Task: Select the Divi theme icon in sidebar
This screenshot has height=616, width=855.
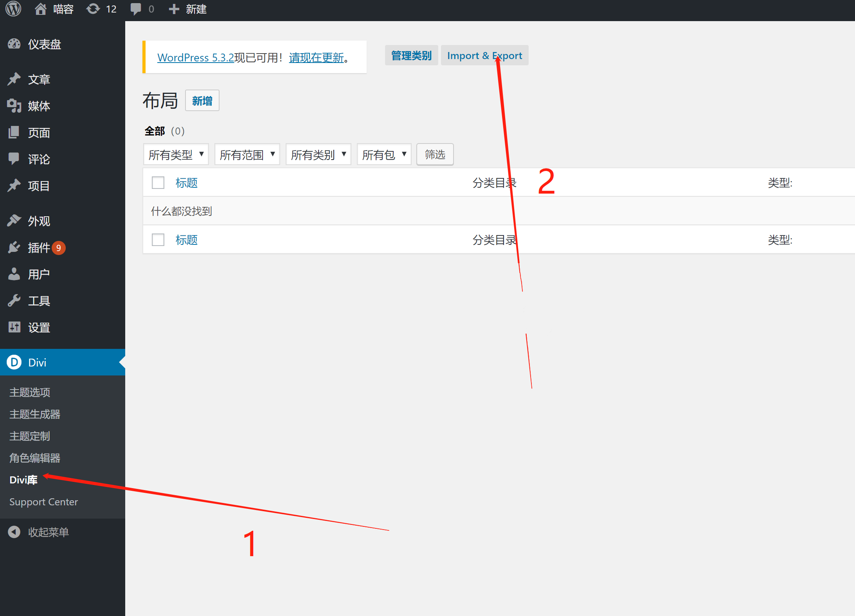Action: click(x=14, y=362)
